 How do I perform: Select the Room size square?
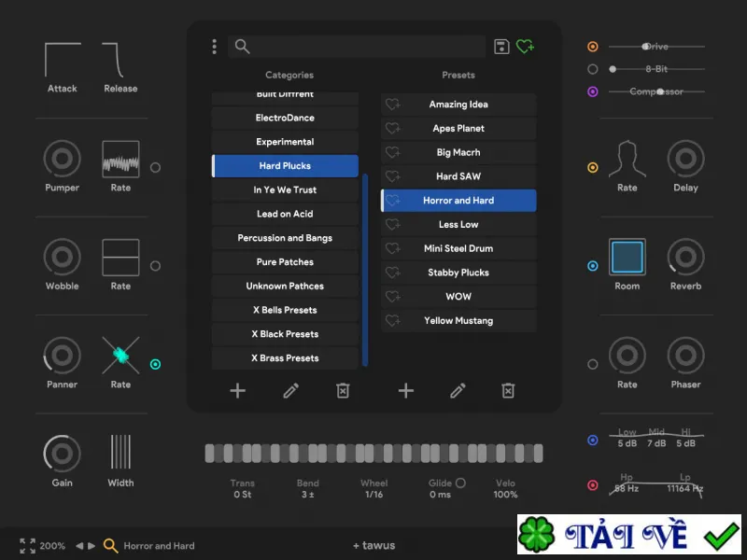(627, 258)
